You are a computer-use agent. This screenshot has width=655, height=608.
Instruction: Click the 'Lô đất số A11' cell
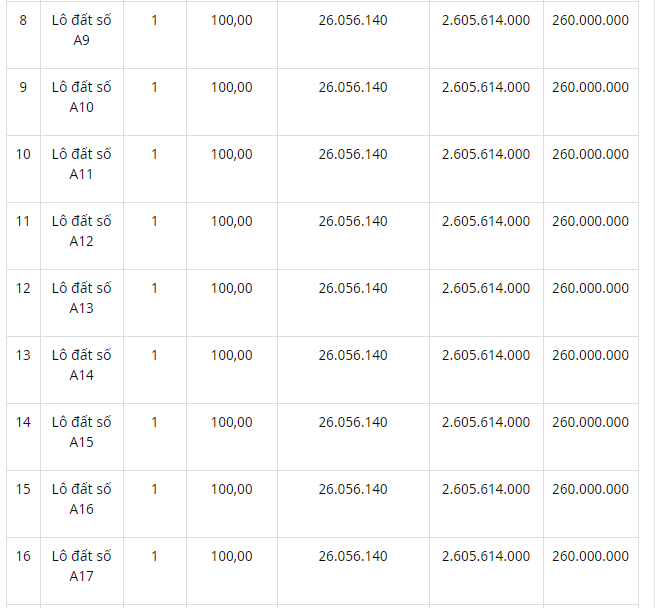click(x=81, y=164)
